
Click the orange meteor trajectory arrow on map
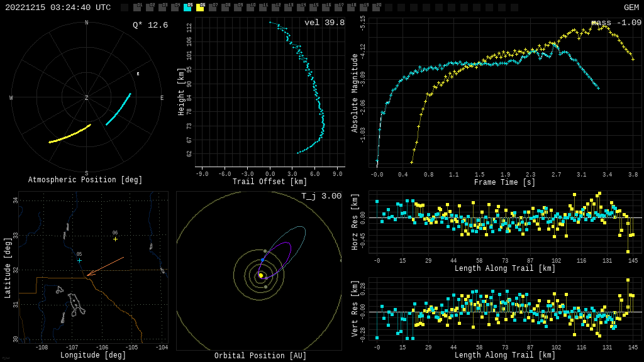(x=106, y=266)
